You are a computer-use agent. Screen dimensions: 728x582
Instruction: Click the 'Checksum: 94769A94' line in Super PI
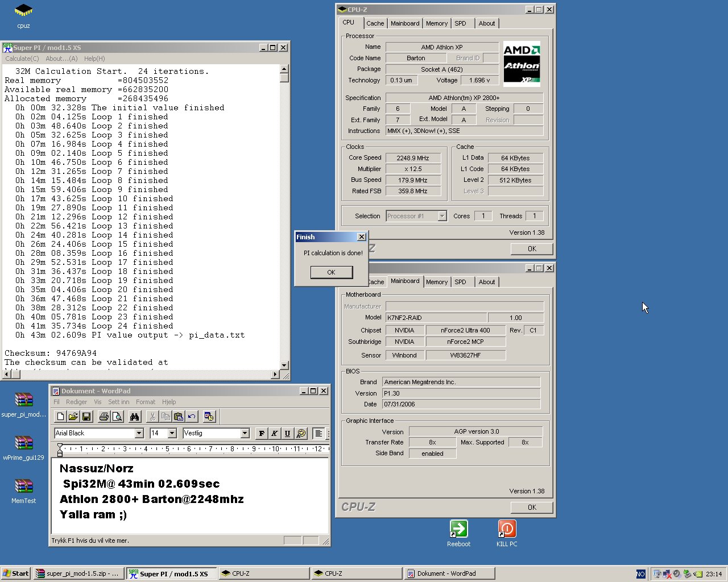point(51,353)
